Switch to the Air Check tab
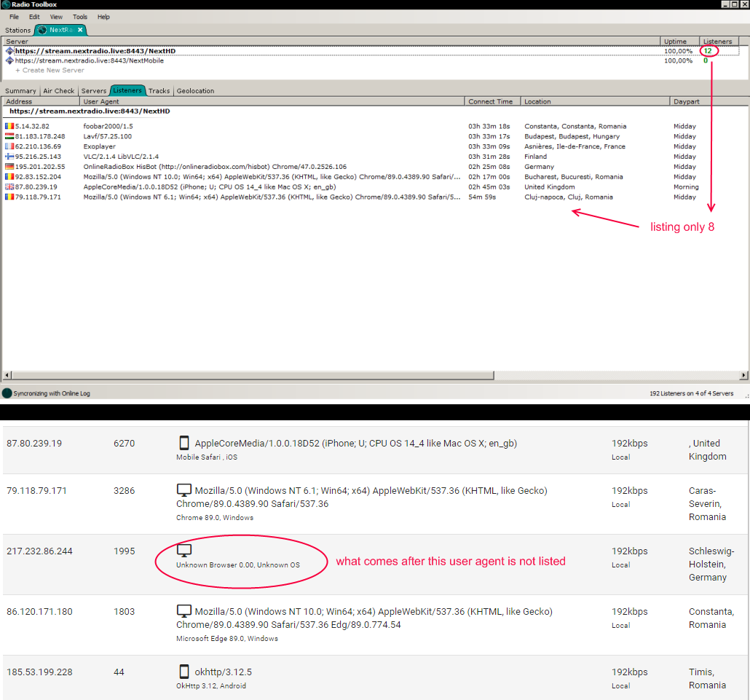750x700 pixels. pyautogui.click(x=59, y=91)
